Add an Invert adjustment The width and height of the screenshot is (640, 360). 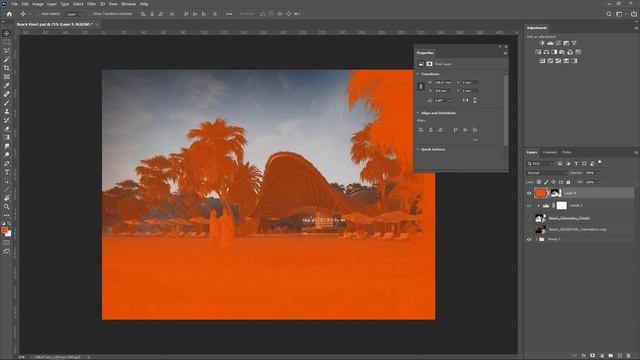click(542, 61)
